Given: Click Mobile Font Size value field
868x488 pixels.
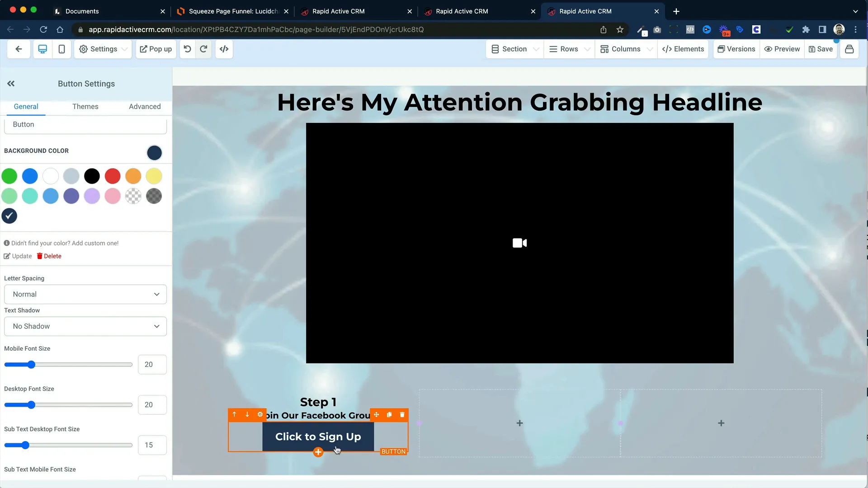Looking at the screenshot, I should click(x=152, y=365).
